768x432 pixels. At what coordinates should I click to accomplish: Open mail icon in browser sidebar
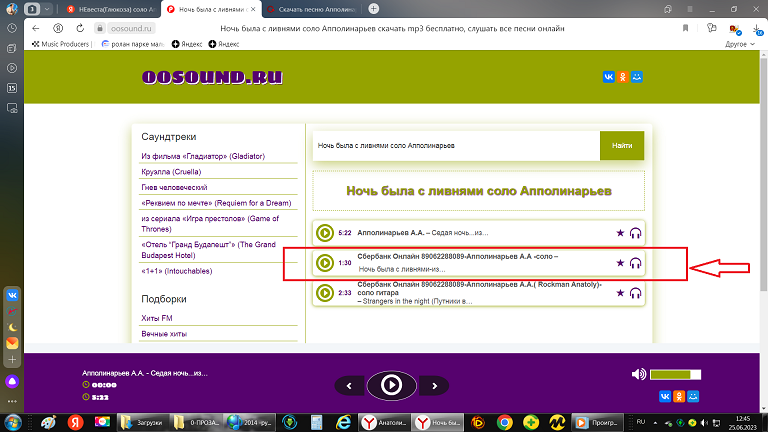pos(12,343)
